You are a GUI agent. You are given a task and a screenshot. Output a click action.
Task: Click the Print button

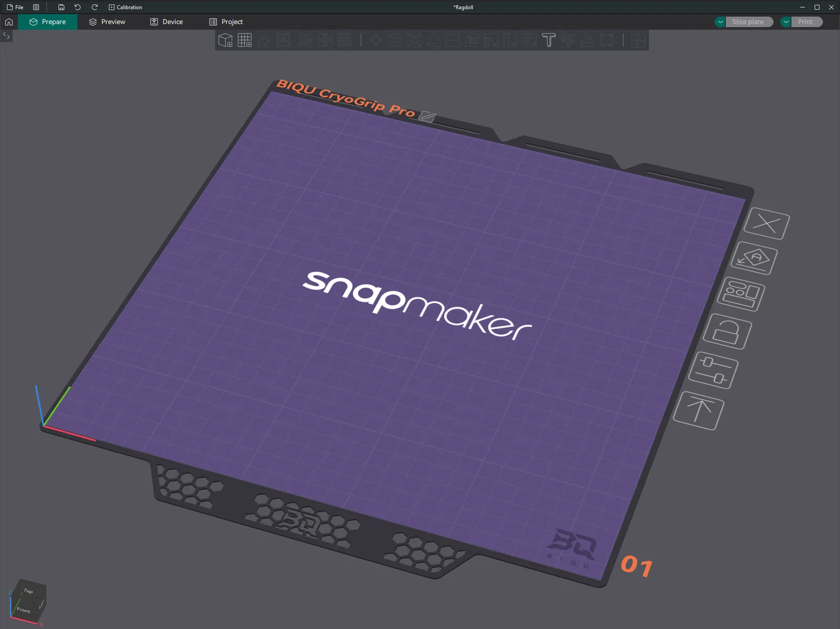pos(807,22)
